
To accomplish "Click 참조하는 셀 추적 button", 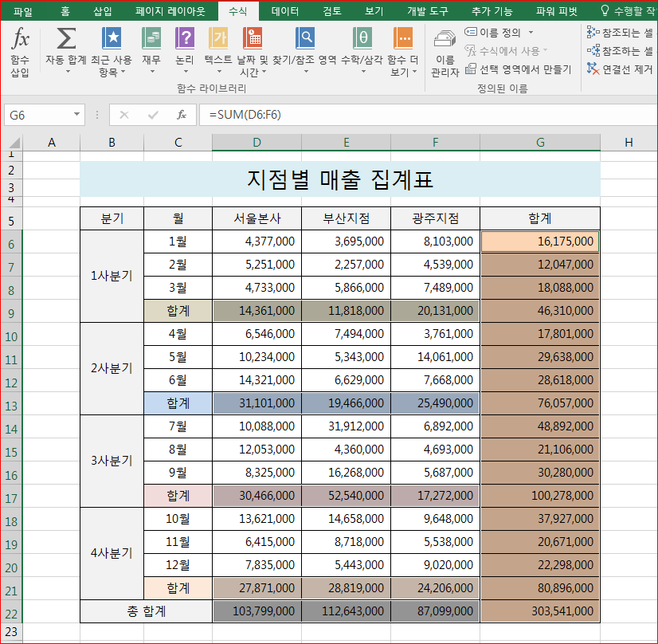I will (621, 51).
